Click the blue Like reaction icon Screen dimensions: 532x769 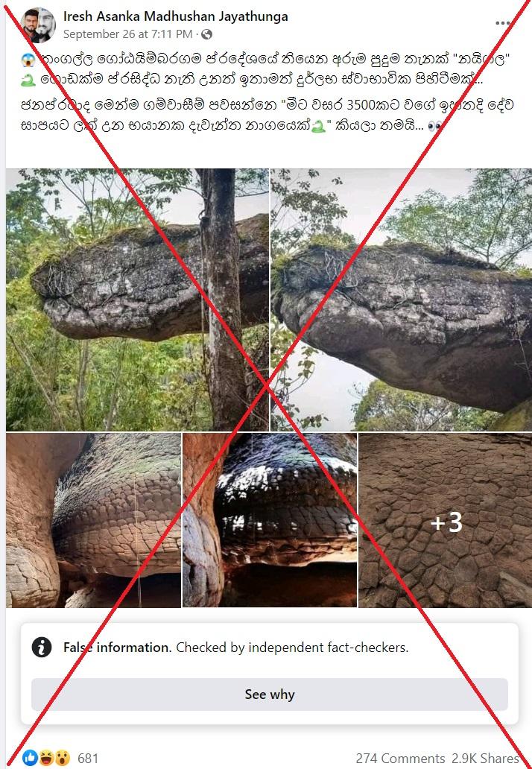click(x=29, y=758)
